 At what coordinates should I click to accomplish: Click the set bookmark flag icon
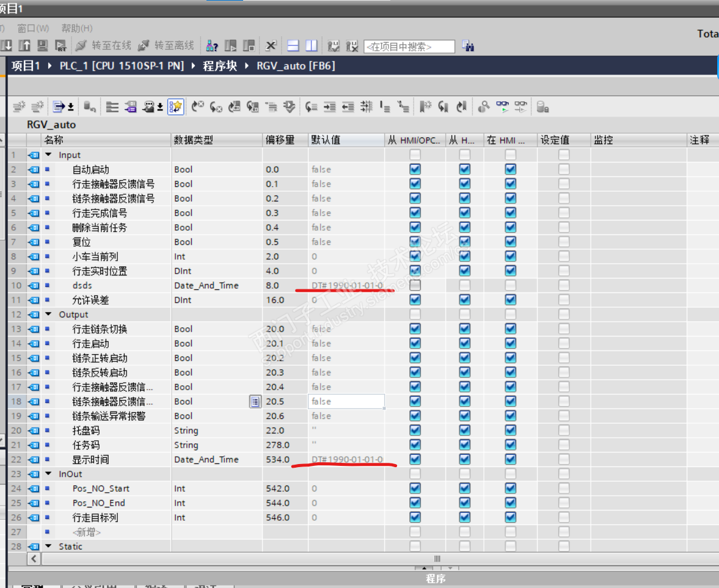tap(426, 107)
